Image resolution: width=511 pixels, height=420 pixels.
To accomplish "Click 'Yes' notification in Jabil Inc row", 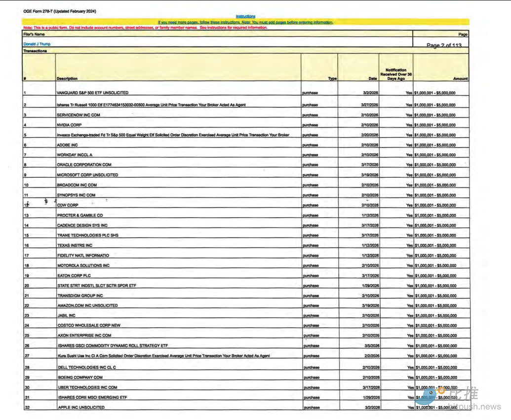I will pos(410,316).
